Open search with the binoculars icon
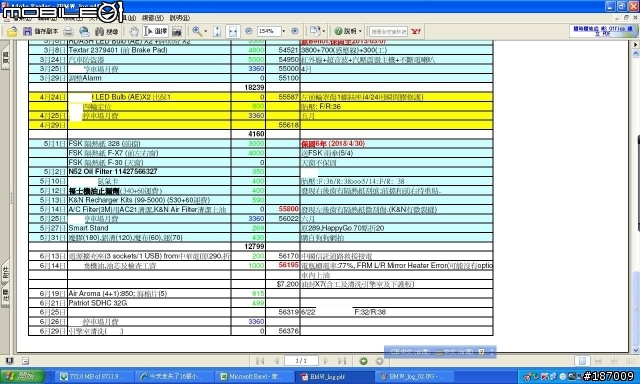This screenshot has width=640, height=384. click(106, 31)
